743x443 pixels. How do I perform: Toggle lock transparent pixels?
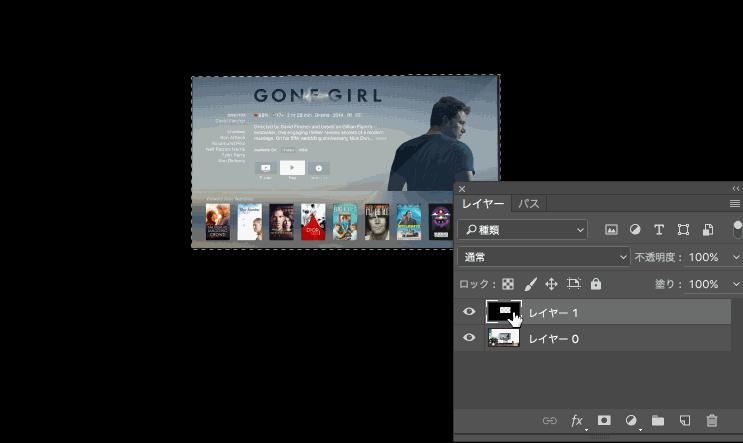click(x=508, y=284)
